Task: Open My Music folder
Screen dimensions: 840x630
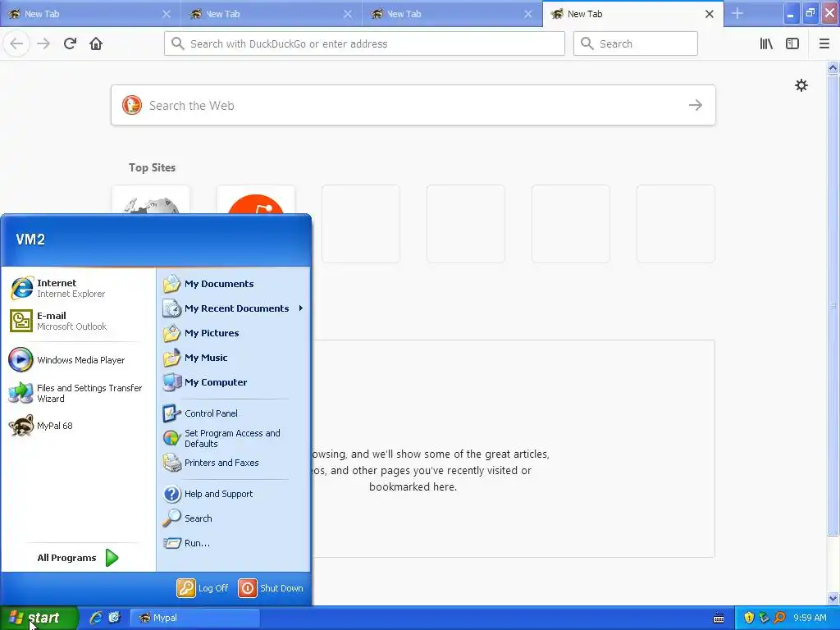Action: point(234,358)
